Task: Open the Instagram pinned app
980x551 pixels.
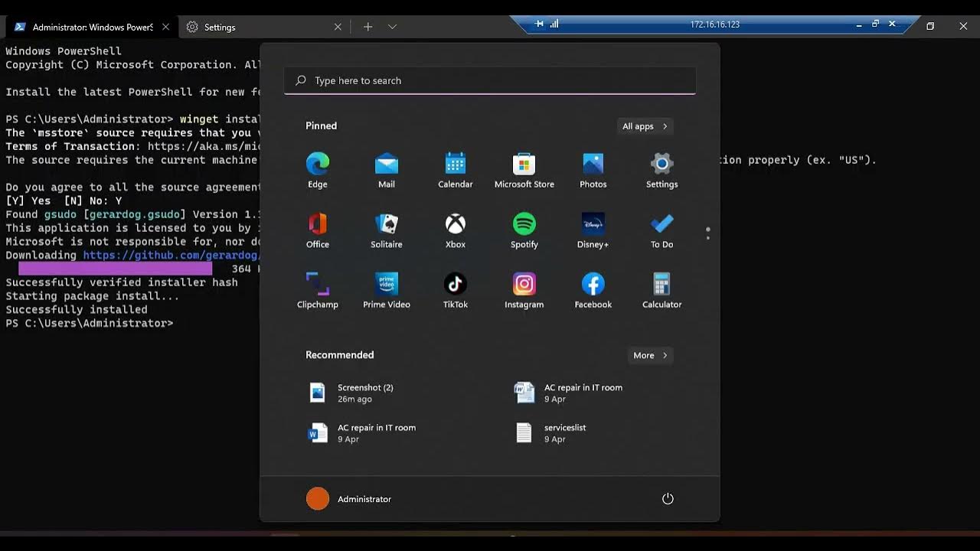Action: [524, 291]
